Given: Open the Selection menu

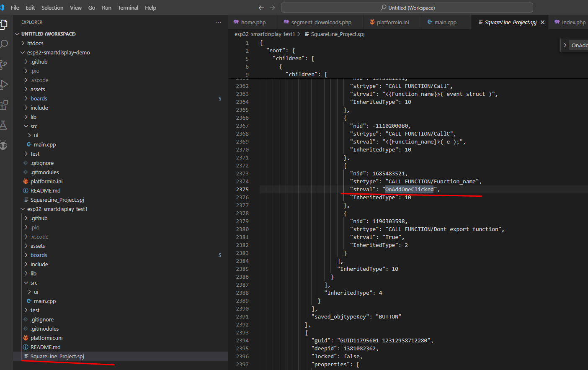Looking at the screenshot, I should pos(52,8).
